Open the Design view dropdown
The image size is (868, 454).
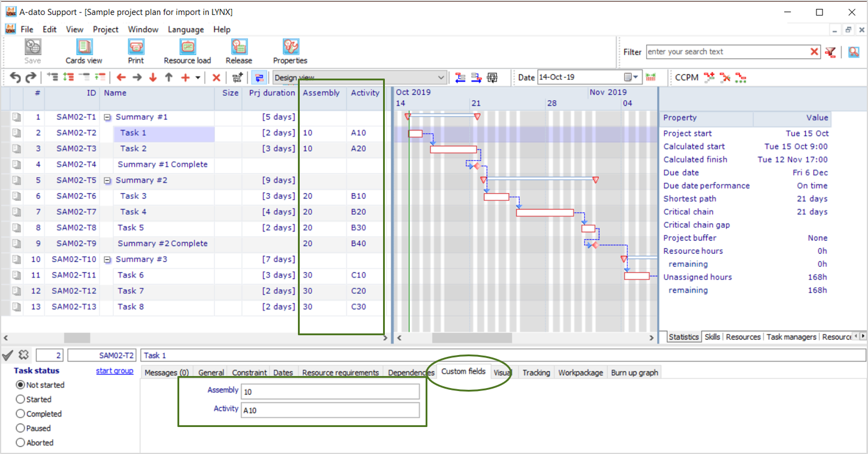point(442,77)
